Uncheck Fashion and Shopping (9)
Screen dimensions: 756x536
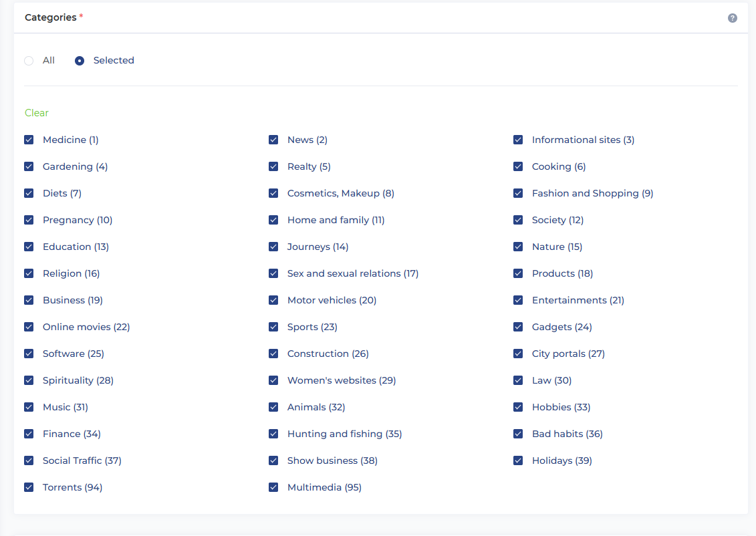518,193
